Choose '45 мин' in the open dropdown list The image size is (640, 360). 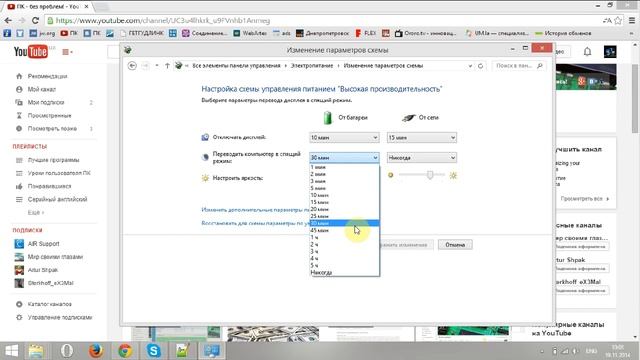point(344,230)
